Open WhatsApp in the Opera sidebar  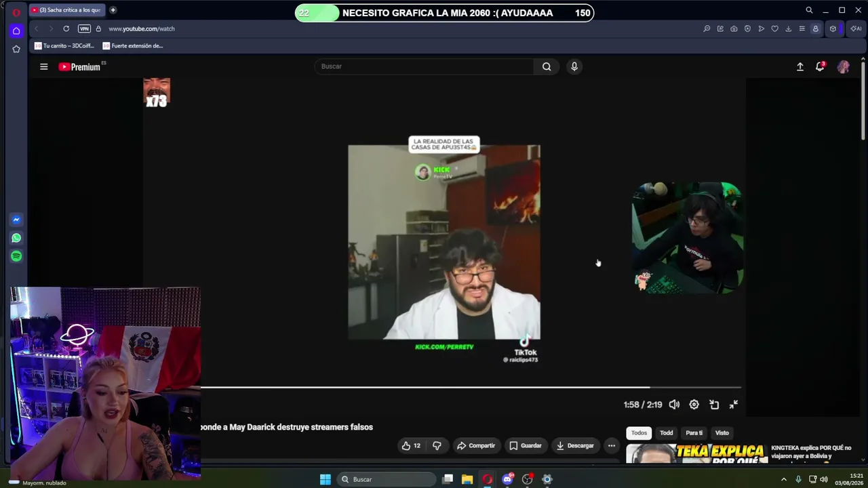tap(16, 238)
